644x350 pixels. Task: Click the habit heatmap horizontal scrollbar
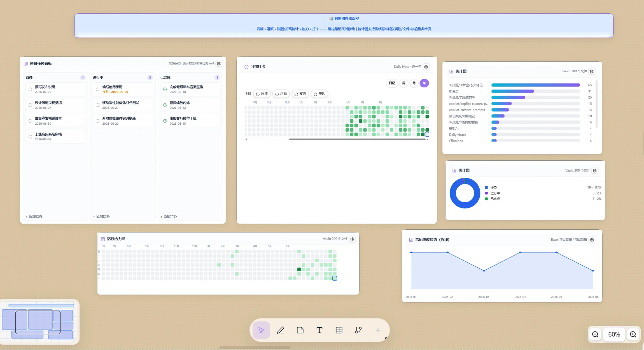coord(357,139)
